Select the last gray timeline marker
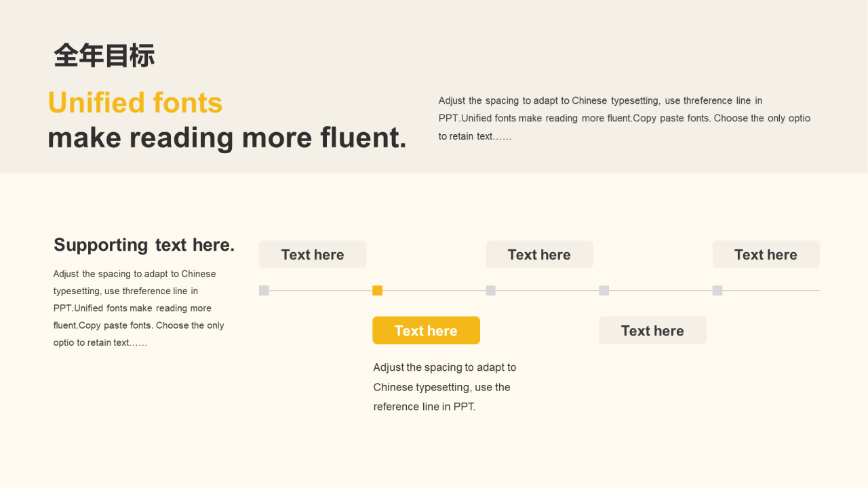Viewport: 868px width, 488px height. (717, 291)
